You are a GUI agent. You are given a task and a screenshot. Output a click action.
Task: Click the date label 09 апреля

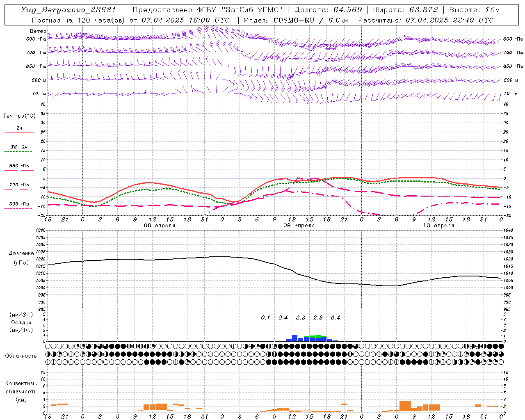pyautogui.click(x=299, y=226)
